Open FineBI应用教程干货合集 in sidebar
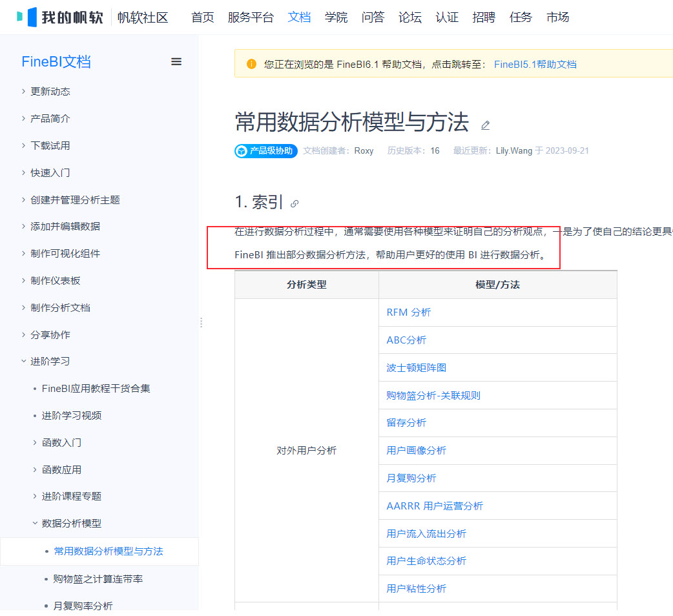673x616 pixels. (x=96, y=388)
